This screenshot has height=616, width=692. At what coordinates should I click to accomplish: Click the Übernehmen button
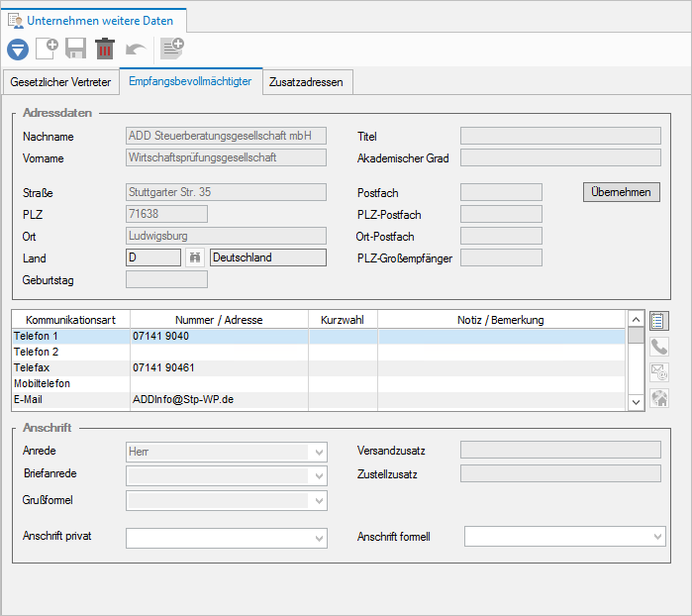tap(622, 192)
